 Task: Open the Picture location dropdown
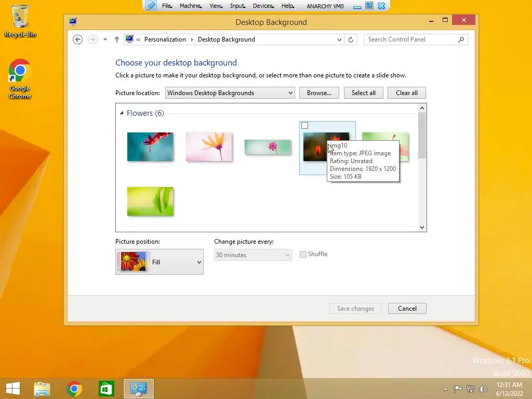(x=230, y=93)
